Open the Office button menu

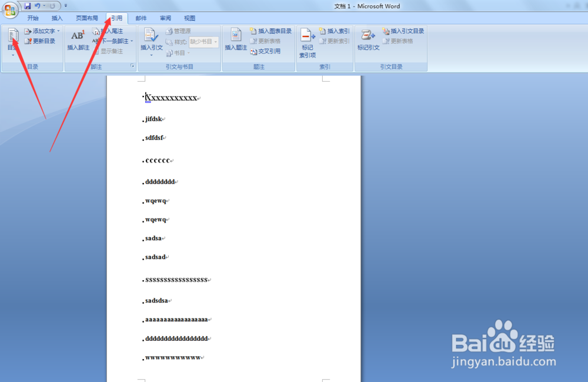[10, 9]
